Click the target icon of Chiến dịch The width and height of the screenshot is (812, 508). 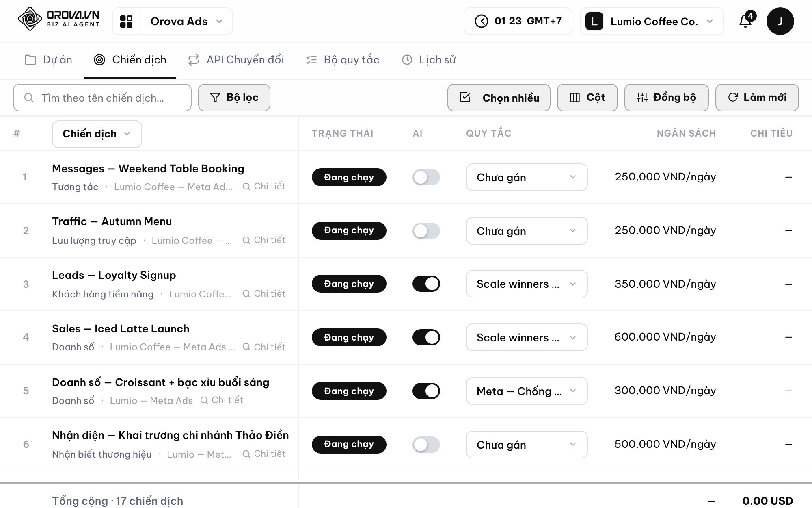(x=99, y=60)
